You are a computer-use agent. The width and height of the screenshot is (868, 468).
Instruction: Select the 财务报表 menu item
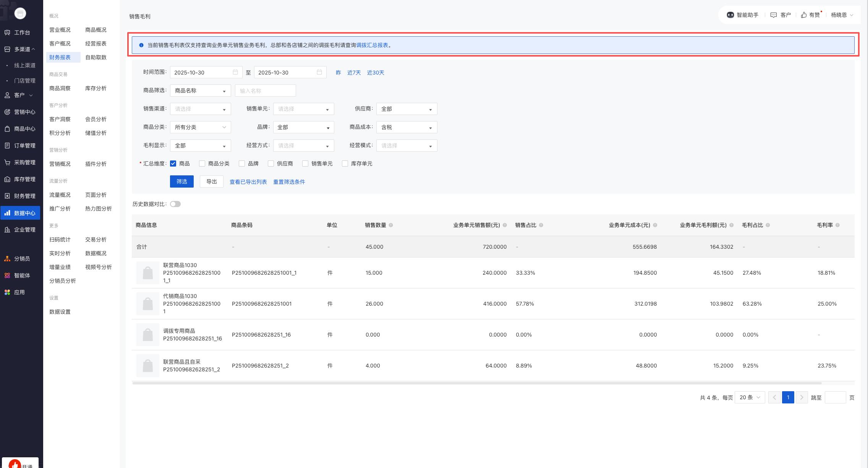[x=60, y=57]
